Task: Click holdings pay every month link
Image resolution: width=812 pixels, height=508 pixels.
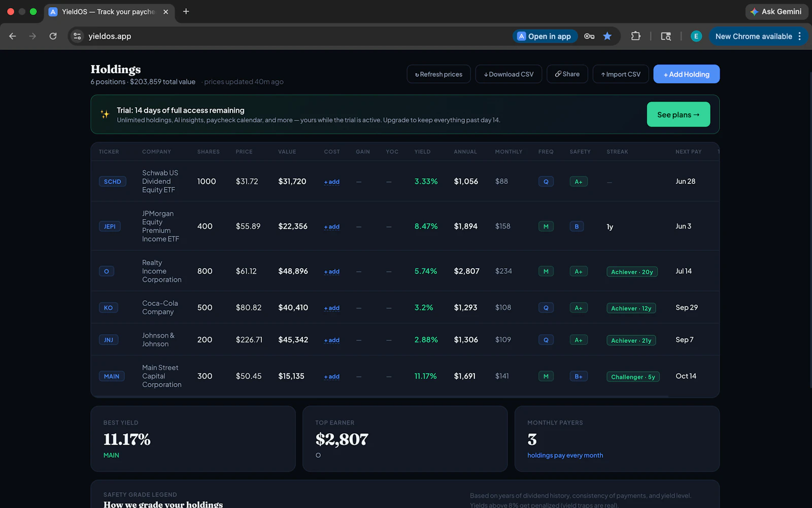Action: pyautogui.click(x=565, y=455)
